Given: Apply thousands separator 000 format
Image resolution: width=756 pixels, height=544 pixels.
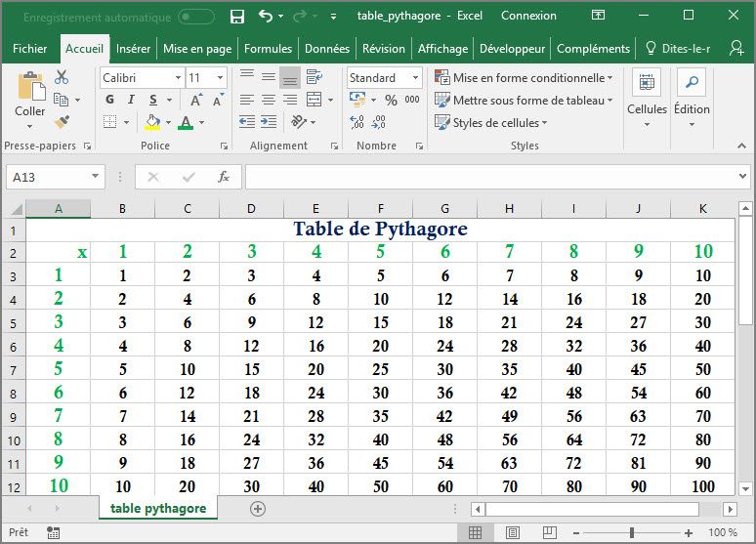Looking at the screenshot, I should (x=412, y=100).
